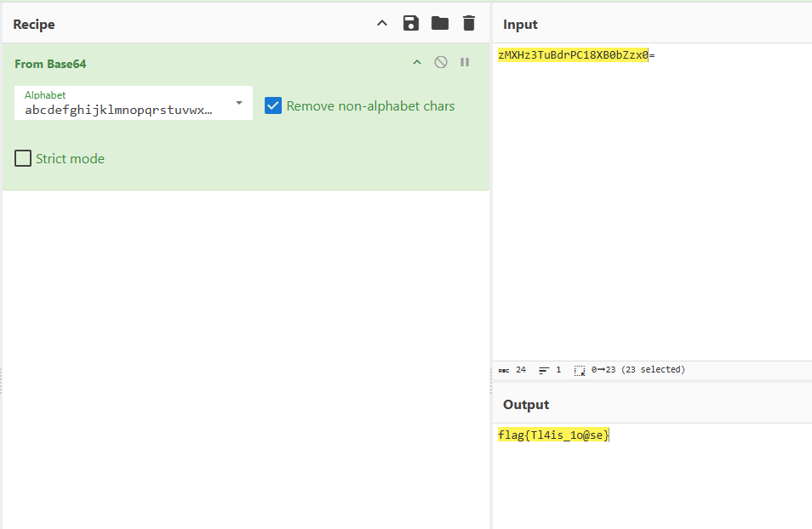Click the line count icon in the input status bar

(x=544, y=370)
